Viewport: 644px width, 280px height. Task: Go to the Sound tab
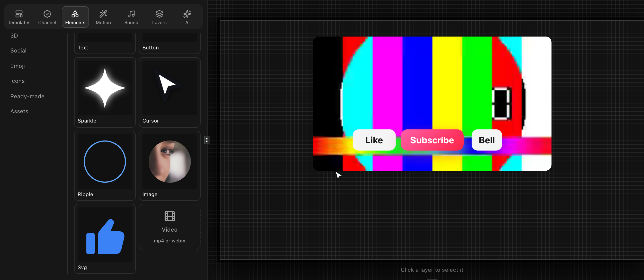coord(131,17)
